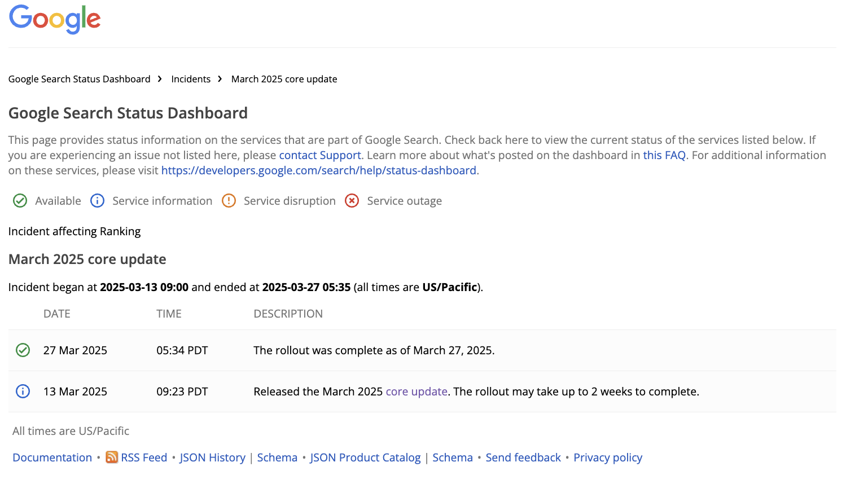
Task: Open this FAQ link
Action: click(x=664, y=155)
